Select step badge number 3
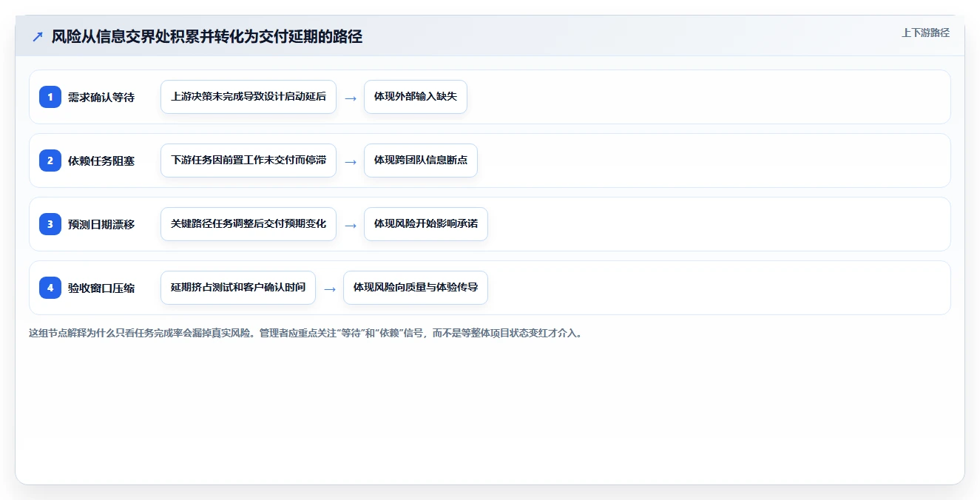The image size is (980, 500). coord(50,224)
